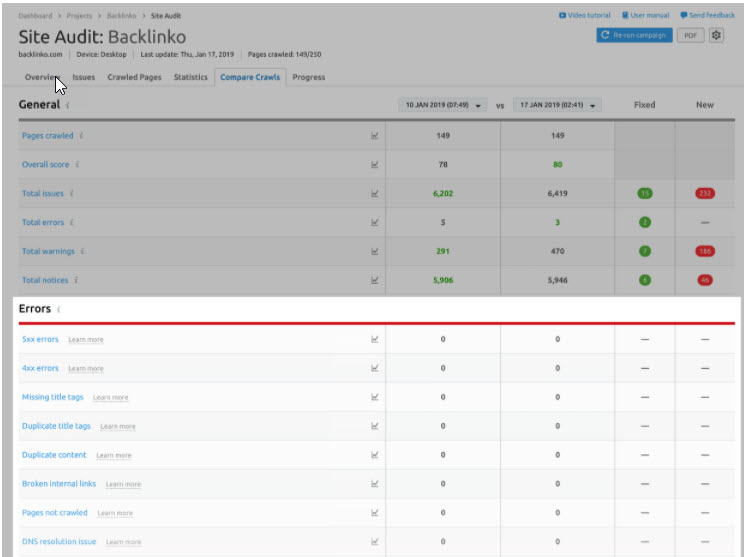Show the 5xx errors trend chart icon
This screenshot has height=557, width=744.
point(374,339)
